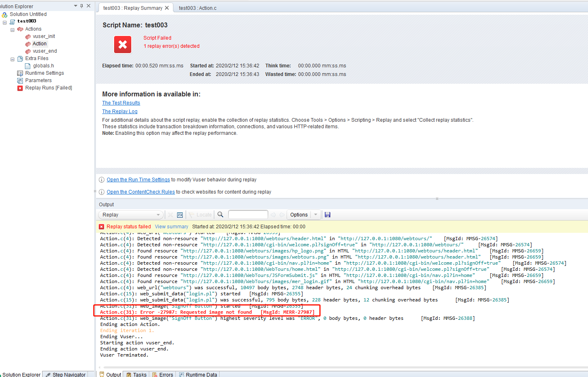This screenshot has width=588, height=377.
Task: Click the globals.h file icon
Action: click(x=28, y=66)
